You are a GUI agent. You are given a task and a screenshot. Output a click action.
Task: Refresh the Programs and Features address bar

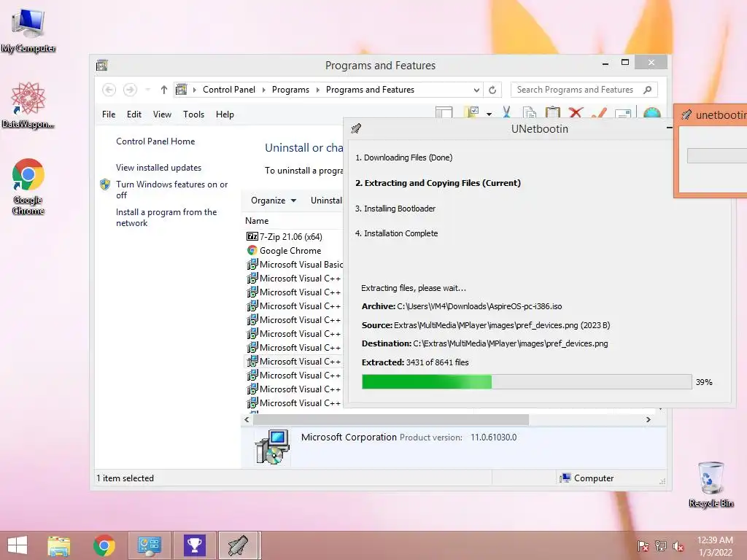pos(492,90)
